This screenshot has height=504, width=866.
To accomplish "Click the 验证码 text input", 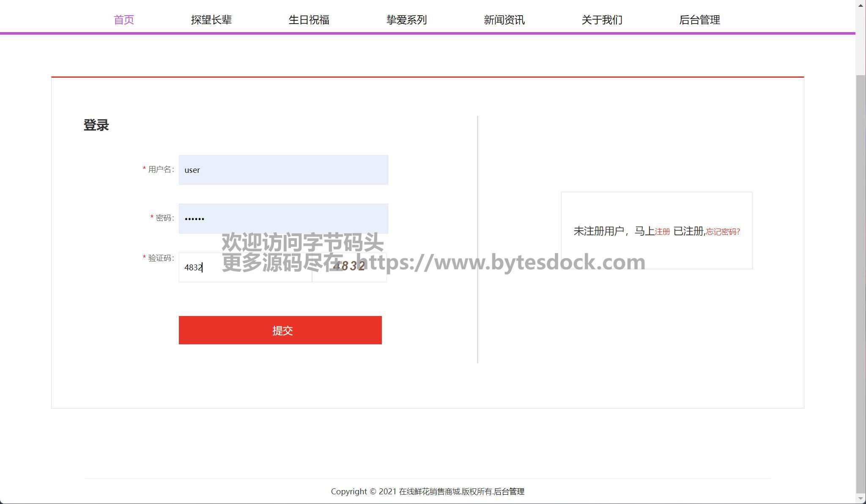I will click(245, 267).
